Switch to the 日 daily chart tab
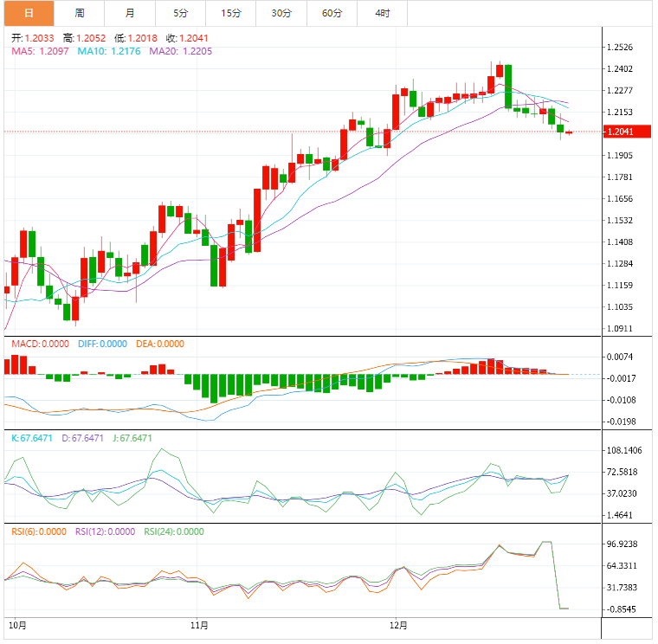Viewport: 658px width, 644px height. 28,13
